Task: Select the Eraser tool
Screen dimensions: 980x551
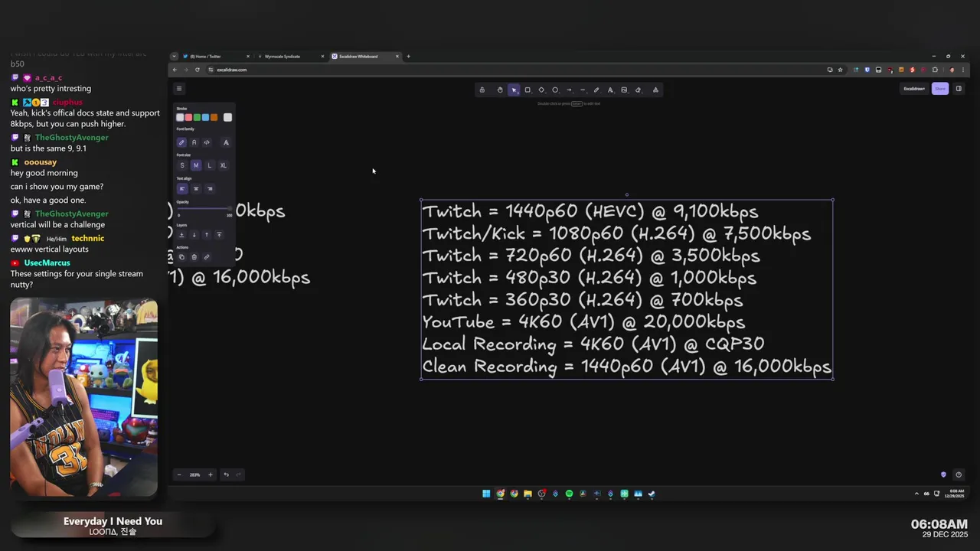Action: pos(638,90)
